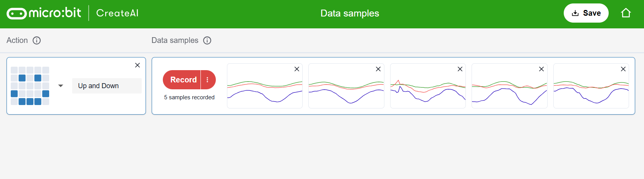The height and width of the screenshot is (179, 644).
Task: Show info about Action column
Action: (x=37, y=41)
